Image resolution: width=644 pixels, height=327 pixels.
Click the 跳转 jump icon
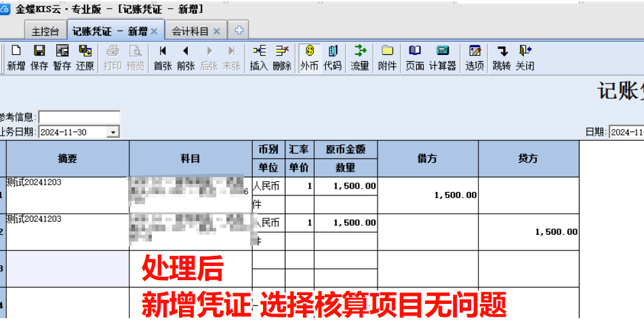(x=502, y=58)
